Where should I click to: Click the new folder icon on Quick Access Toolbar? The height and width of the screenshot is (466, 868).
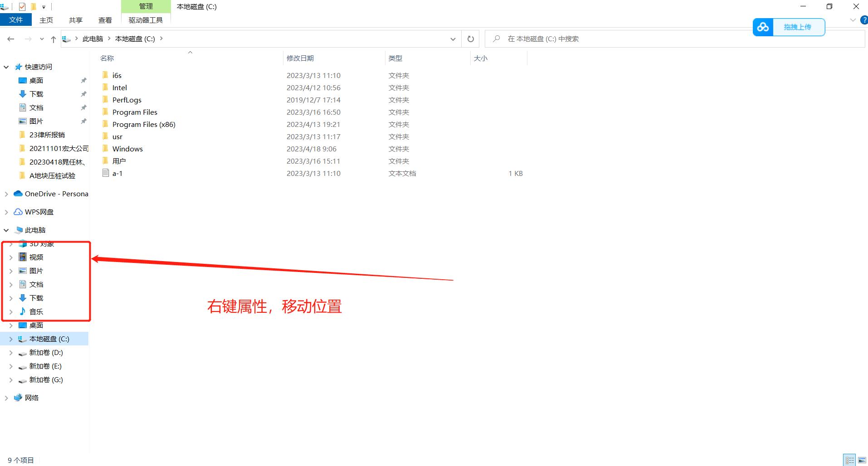coord(33,6)
